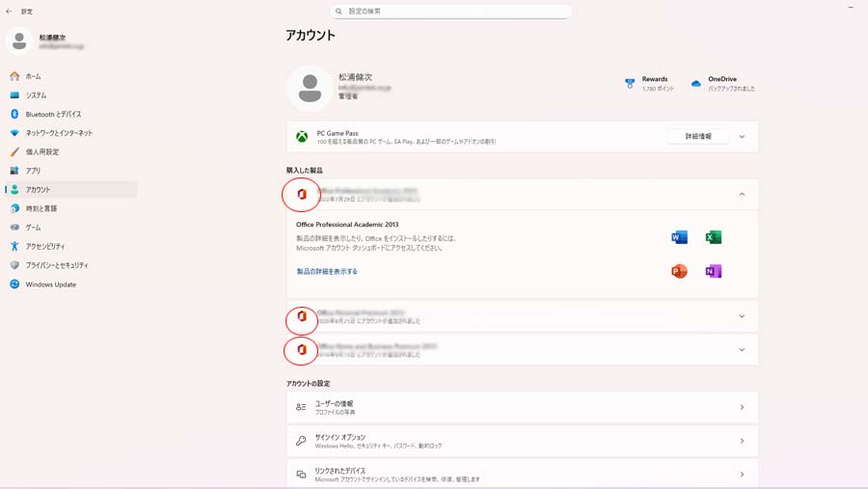Open ホーム in the sidebar

pyautogui.click(x=33, y=76)
